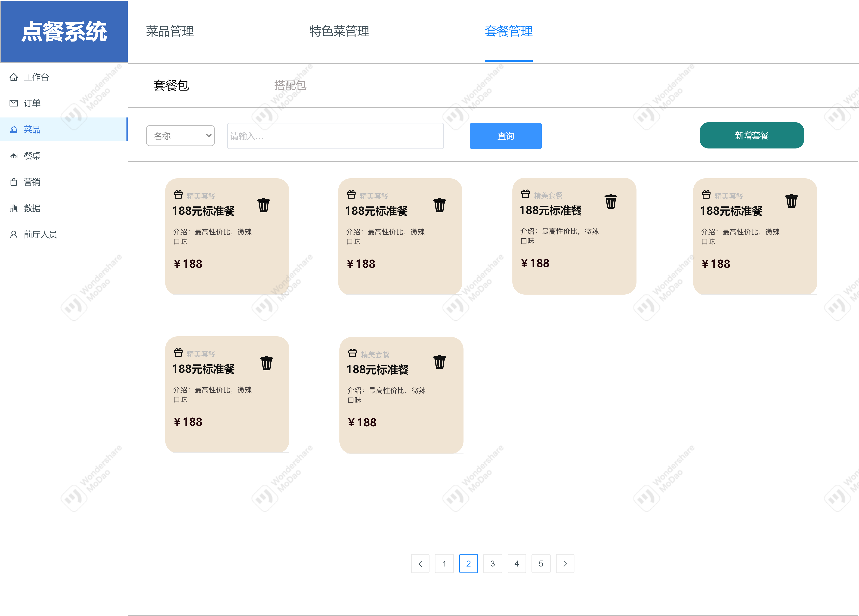Open 前厅人员 in the sidebar

pyautogui.click(x=64, y=234)
